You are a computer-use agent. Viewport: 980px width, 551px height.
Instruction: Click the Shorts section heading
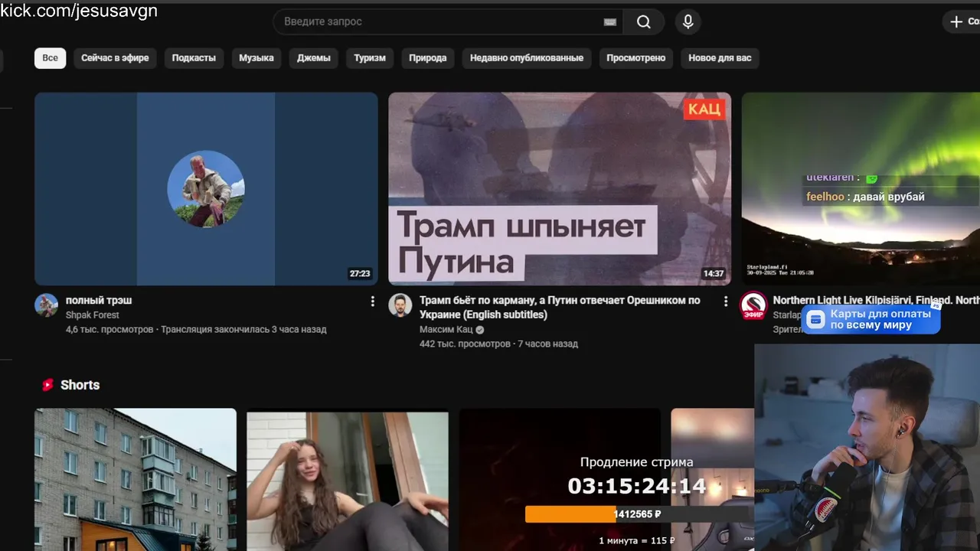pos(80,385)
